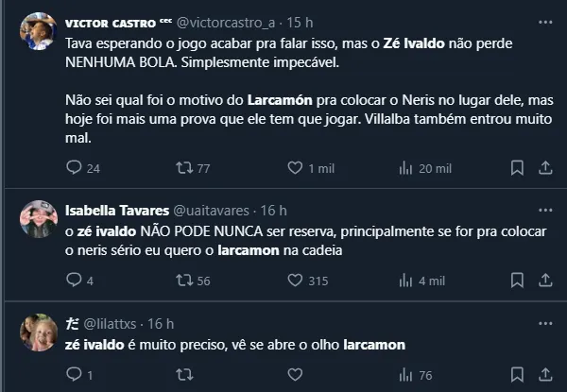Viewport: 567px width, 392px height.
Task: Retweet Isabella Tavares' post
Action: coord(186,281)
